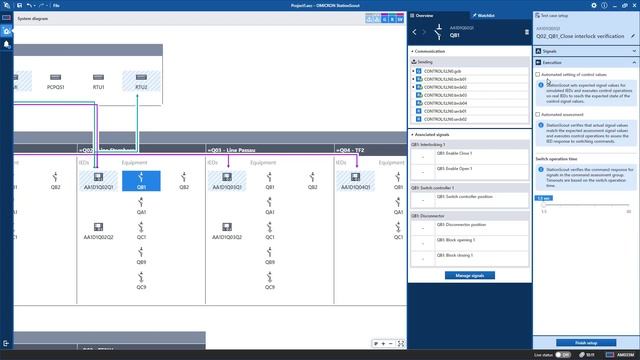Screen dimensions: 640x360
Task: Click the Manage signals button
Action: click(470, 276)
